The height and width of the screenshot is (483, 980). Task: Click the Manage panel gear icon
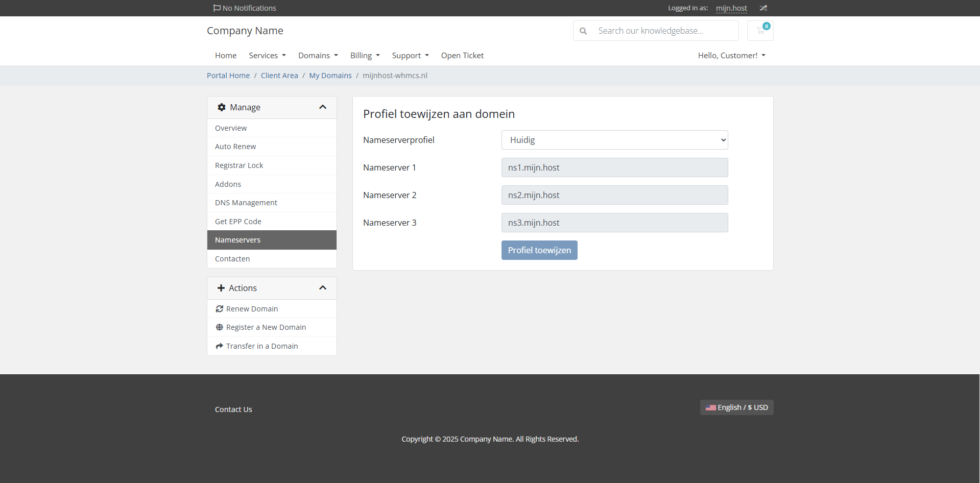[x=222, y=107]
